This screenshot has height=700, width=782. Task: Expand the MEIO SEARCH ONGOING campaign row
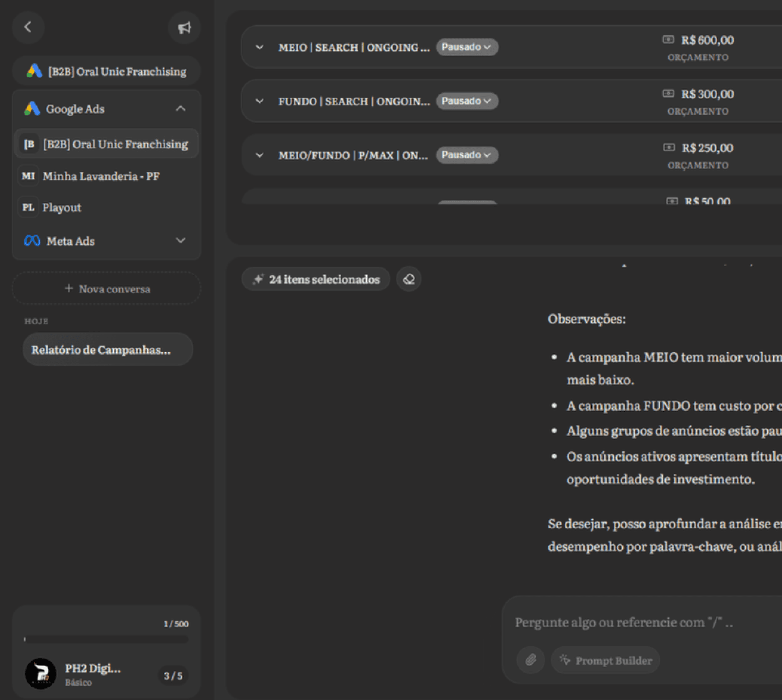259,47
